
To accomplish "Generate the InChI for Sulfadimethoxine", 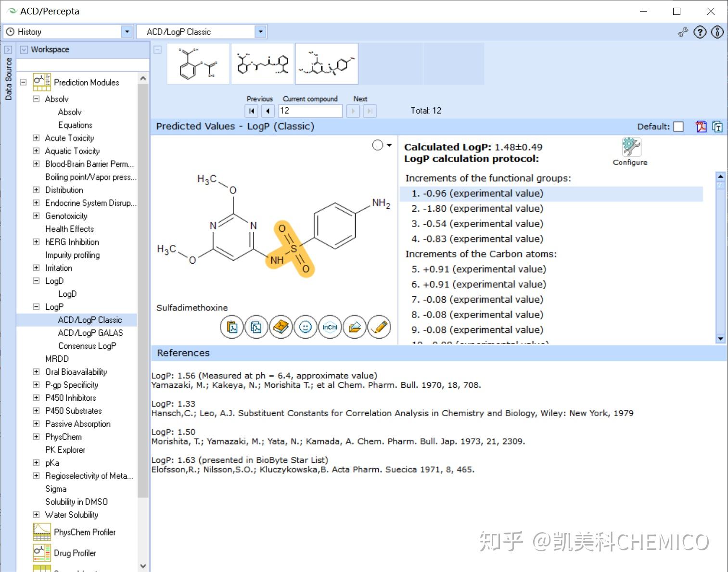I will click(x=330, y=327).
